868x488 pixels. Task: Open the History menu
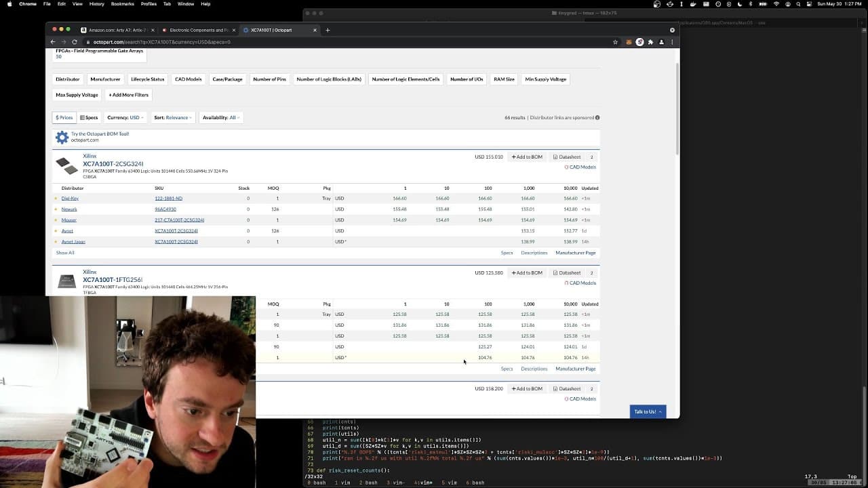coord(97,4)
